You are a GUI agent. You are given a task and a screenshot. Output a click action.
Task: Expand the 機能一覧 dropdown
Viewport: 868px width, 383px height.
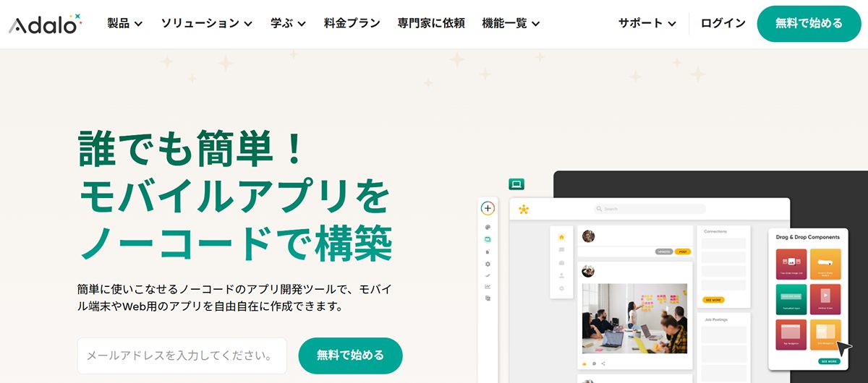pos(511,23)
